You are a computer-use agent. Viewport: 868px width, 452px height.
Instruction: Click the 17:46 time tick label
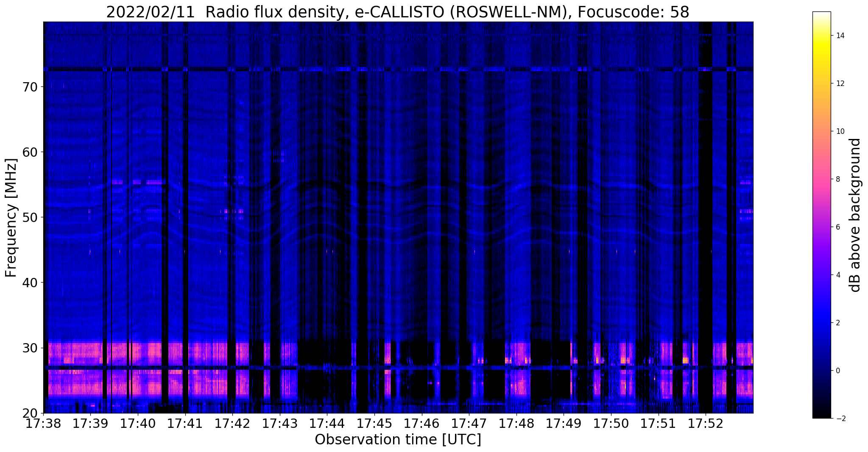pos(421,424)
